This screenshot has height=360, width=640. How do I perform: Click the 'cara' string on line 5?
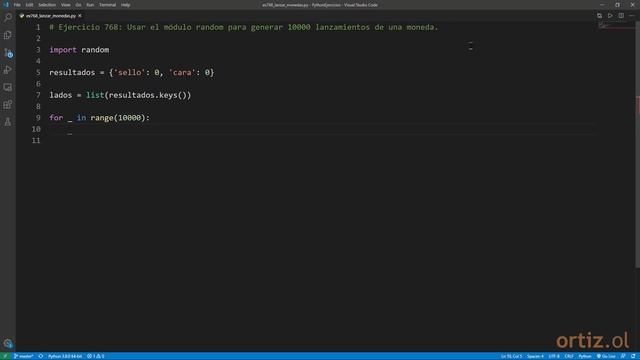pyautogui.click(x=182, y=72)
